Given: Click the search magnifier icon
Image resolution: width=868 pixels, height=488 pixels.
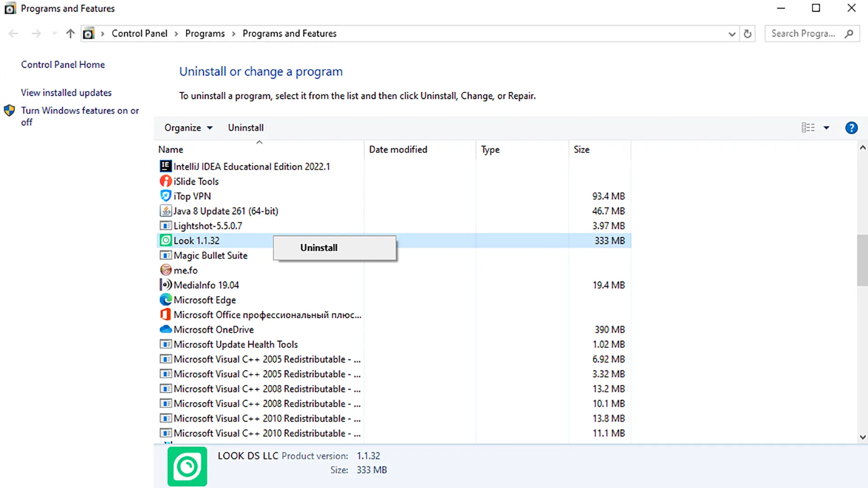Looking at the screenshot, I should 849,33.
